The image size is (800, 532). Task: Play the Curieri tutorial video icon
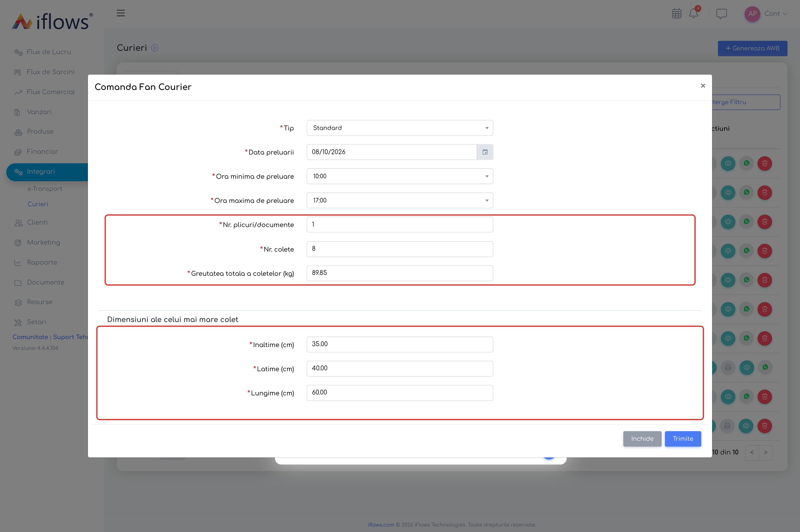click(x=155, y=48)
